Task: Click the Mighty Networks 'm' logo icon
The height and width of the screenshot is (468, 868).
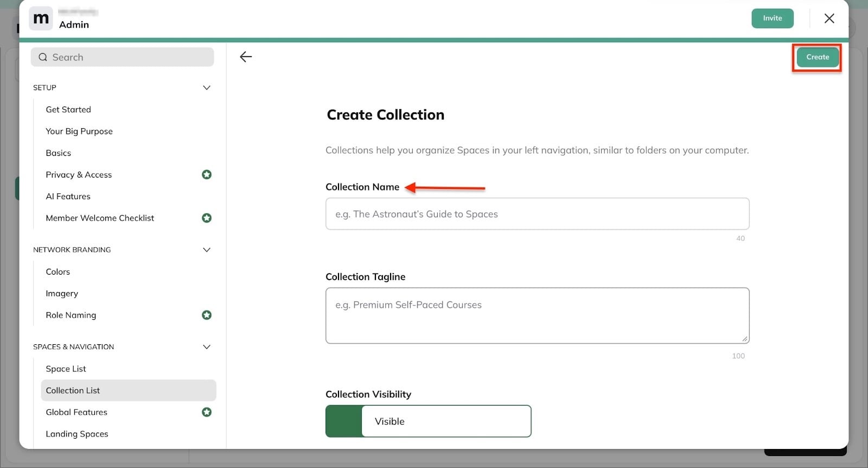Action: [41, 18]
